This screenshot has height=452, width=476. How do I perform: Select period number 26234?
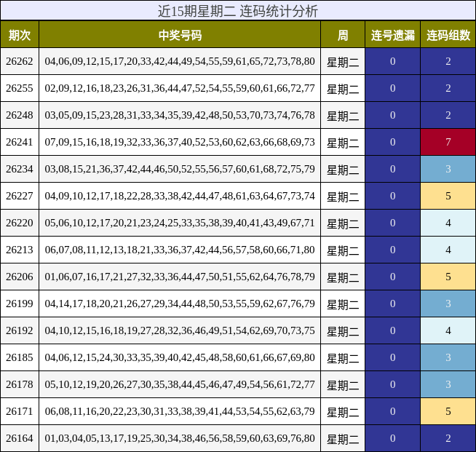point(20,169)
